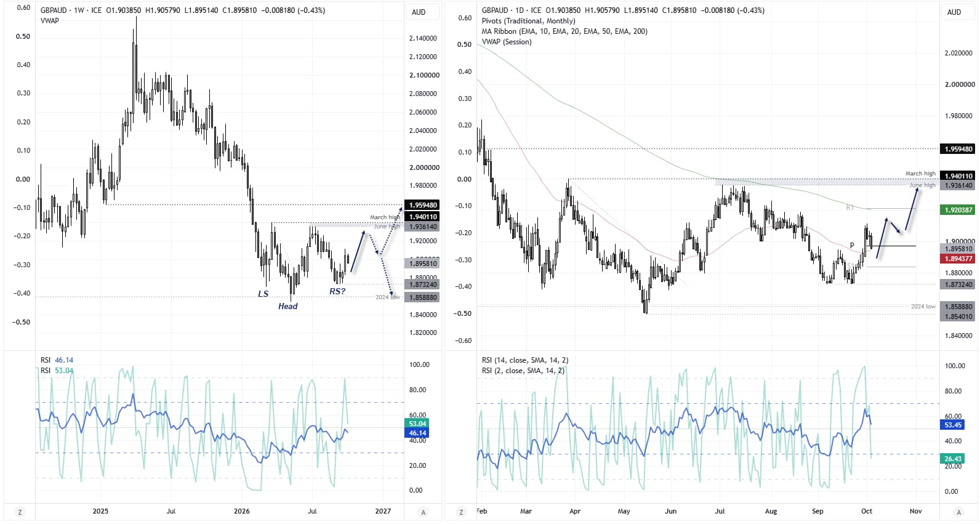Select the 'RS?' text annotation on weekly chart
Image resolution: width=980 pixels, height=524 pixels.
click(x=337, y=291)
